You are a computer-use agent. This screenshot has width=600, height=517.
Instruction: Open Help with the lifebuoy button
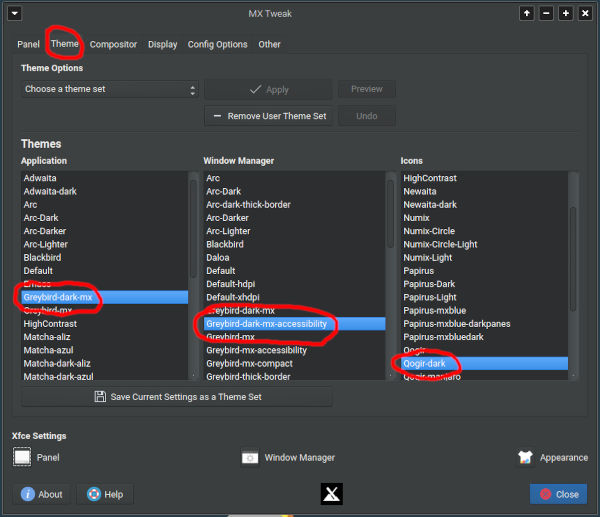105,494
